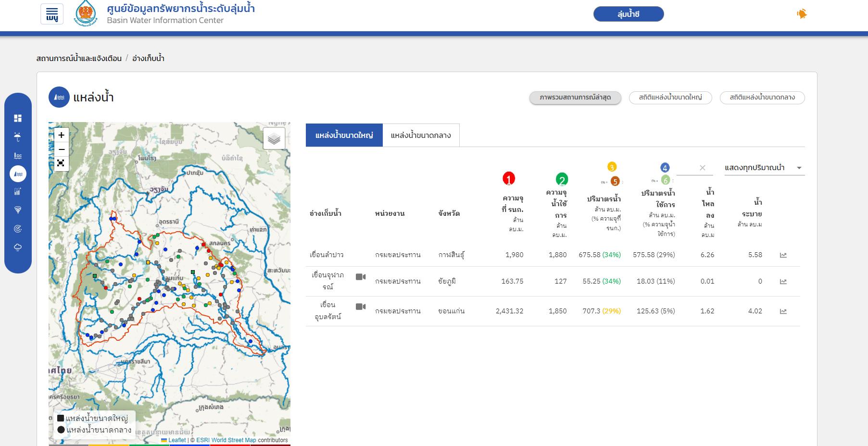868x446 pixels.
Task: Open the ลุ่มน้ำชี basin selector
Action: 628,14
